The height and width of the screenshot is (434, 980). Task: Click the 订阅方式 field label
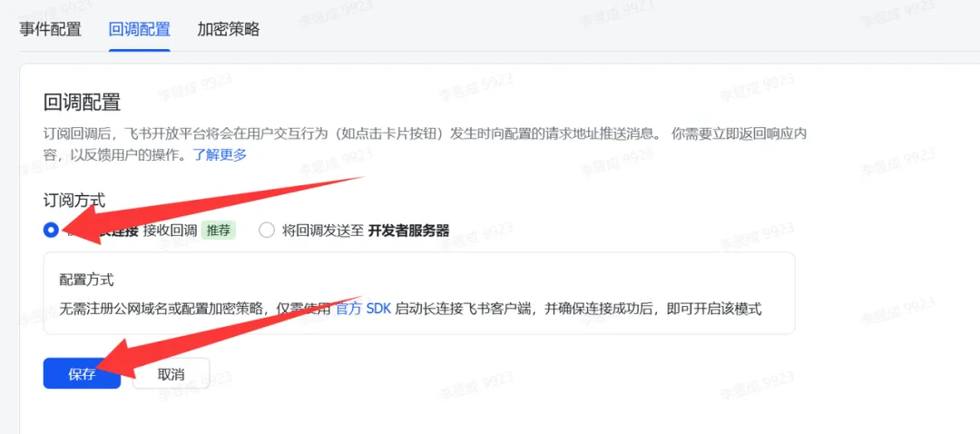tap(74, 200)
